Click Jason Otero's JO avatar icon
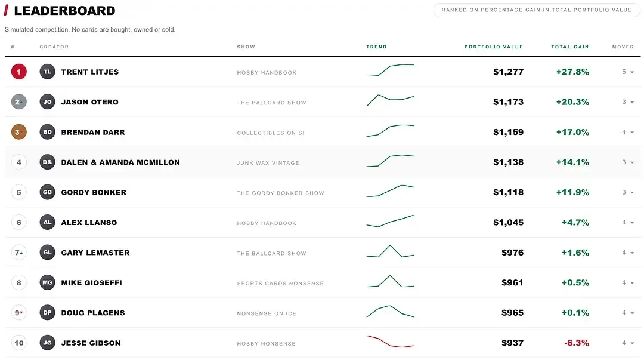Image resolution: width=644 pixels, height=363 pixels. 47,102
